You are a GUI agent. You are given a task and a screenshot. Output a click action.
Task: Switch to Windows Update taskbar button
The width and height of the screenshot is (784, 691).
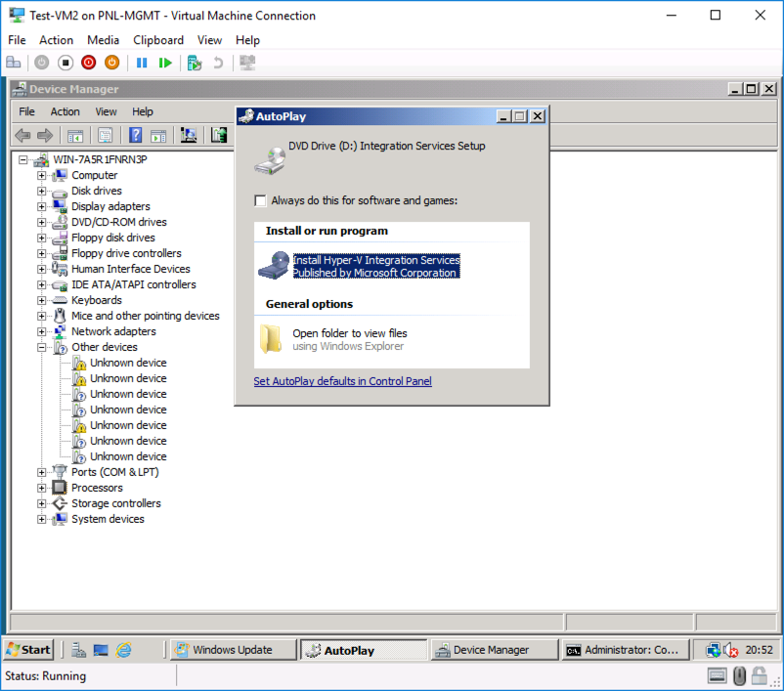[233, 650]
